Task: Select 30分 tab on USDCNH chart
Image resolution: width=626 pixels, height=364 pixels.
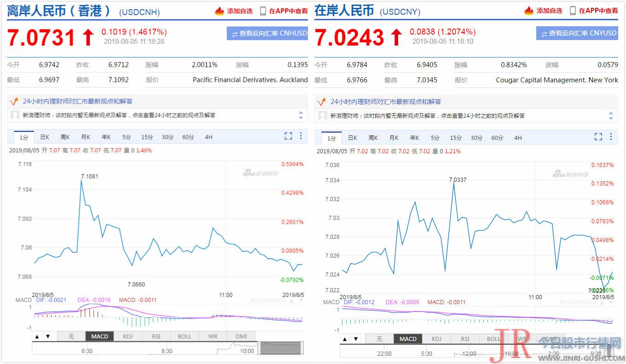Action: pyautogui.click(x=168, y=137)
